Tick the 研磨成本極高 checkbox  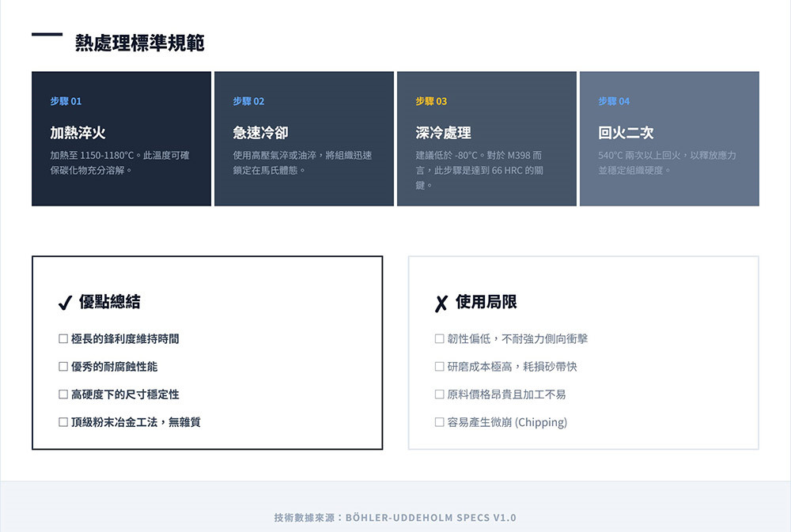click(x=439, y=367)
